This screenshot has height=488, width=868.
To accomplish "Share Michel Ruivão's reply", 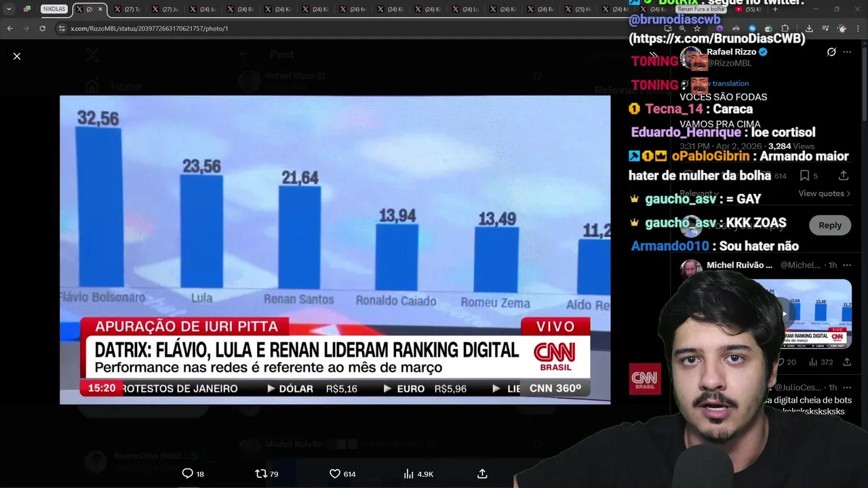I will click(x=847, y=363).
